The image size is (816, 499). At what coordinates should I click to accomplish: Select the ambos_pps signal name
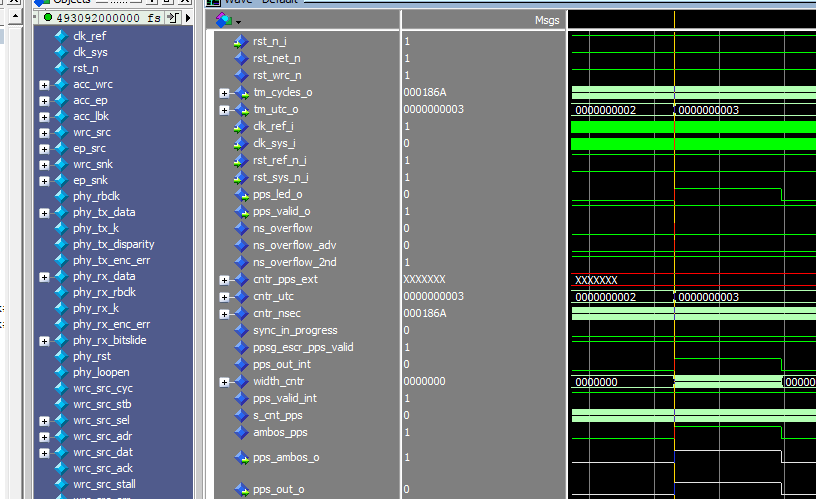280,432
